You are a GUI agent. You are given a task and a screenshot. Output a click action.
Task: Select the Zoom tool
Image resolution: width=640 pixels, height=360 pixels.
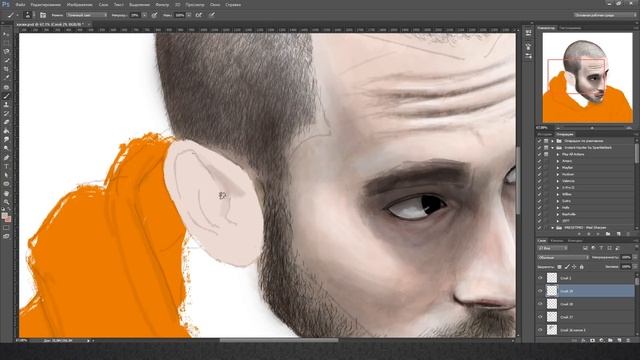pyautogui.click(x=6, y=202)
